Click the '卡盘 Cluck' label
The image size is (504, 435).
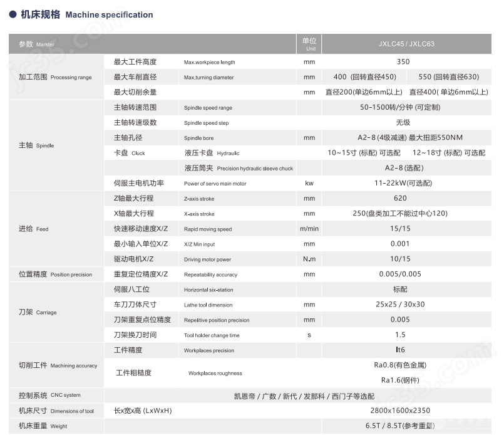click(x=129, y=153)
